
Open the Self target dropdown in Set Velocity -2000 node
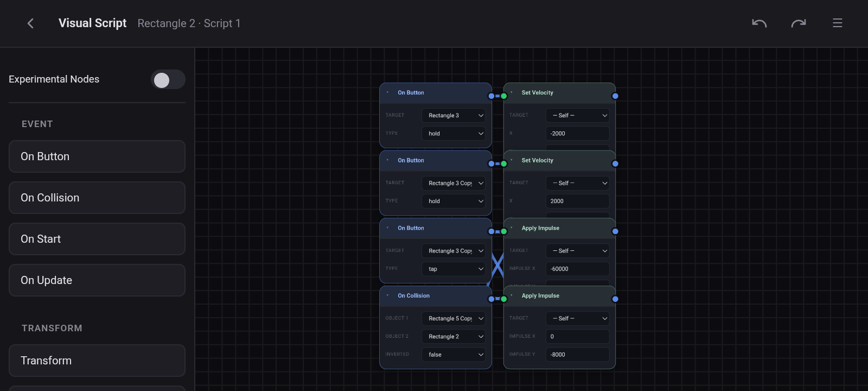(x=577, y=115)
